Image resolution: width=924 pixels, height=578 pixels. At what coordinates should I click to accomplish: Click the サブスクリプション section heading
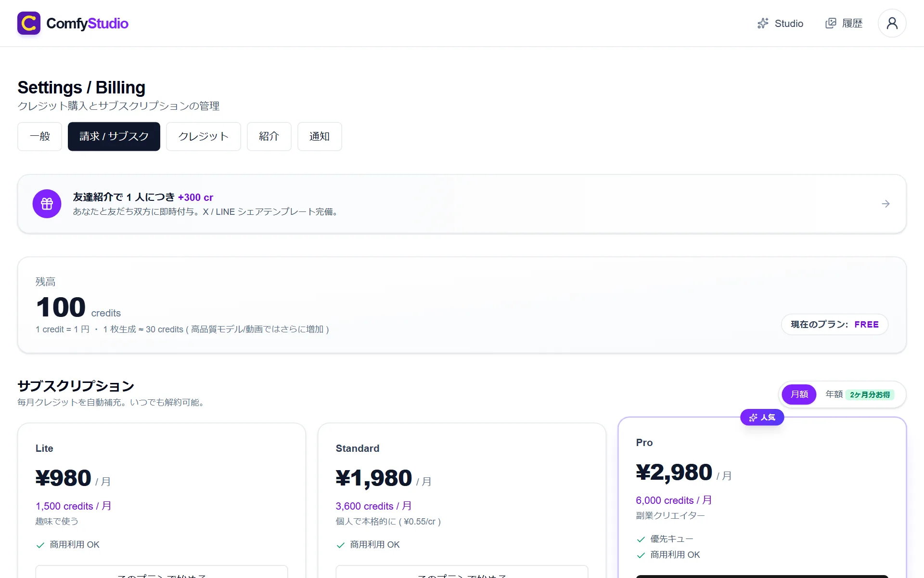(x=76, y=386)
